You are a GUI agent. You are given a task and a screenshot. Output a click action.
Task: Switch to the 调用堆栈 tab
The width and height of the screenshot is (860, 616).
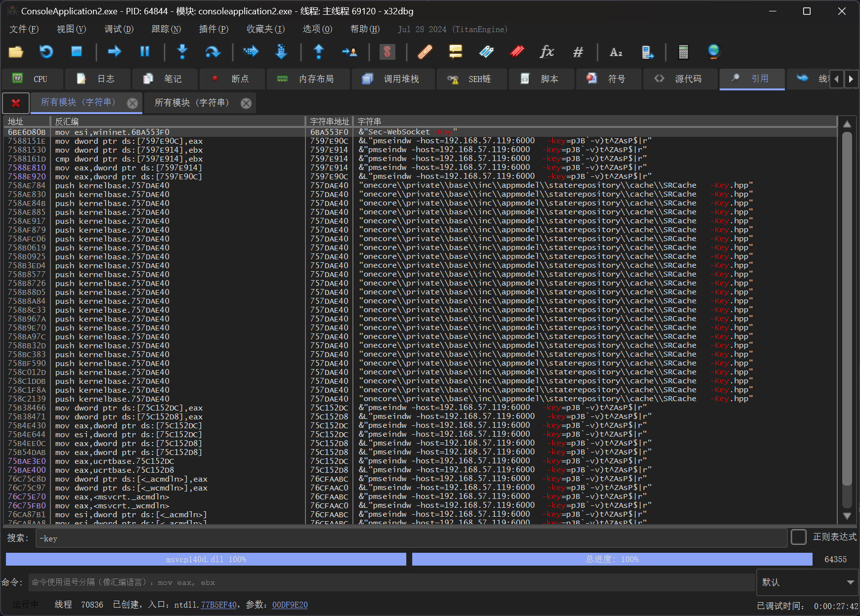pyautogui.click(x=393, y=79)
